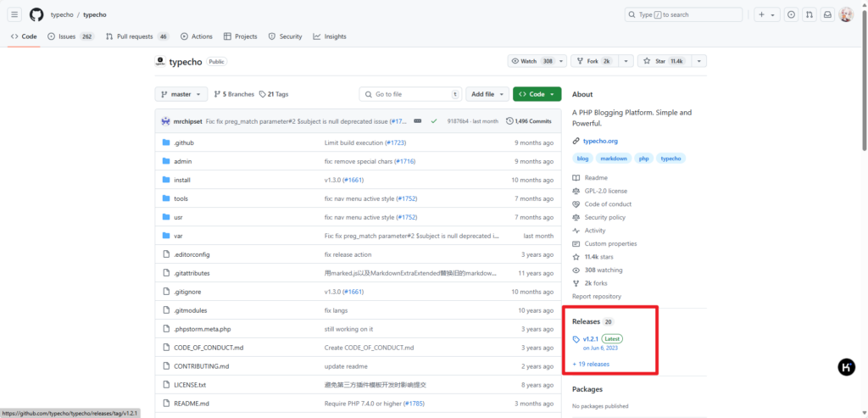
Task: Click the blog topic tag
Action: [x=582, y=159]
